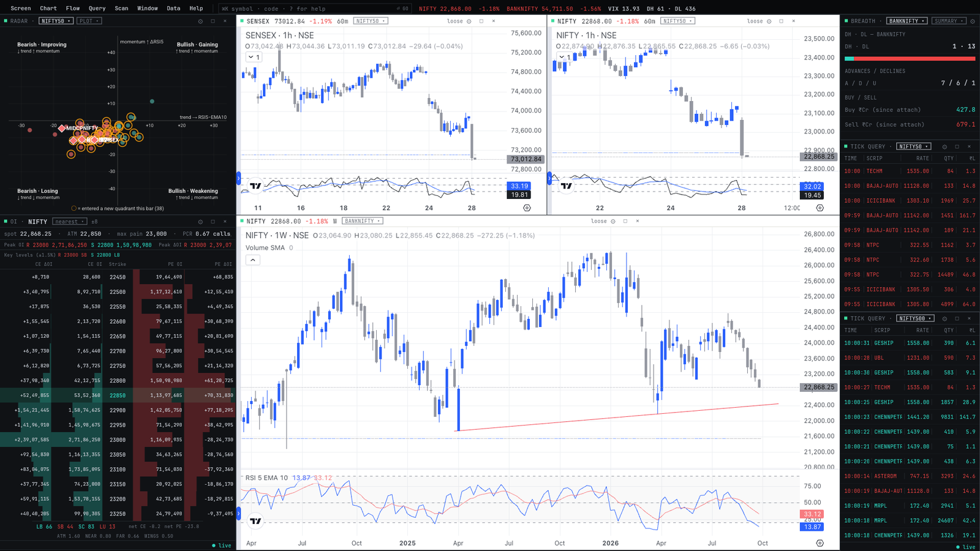Image resolution: width=980 pixels, height=551 pixels.
Task: Collapse Volume SMA legend on weekly chart
Action: 253,260
